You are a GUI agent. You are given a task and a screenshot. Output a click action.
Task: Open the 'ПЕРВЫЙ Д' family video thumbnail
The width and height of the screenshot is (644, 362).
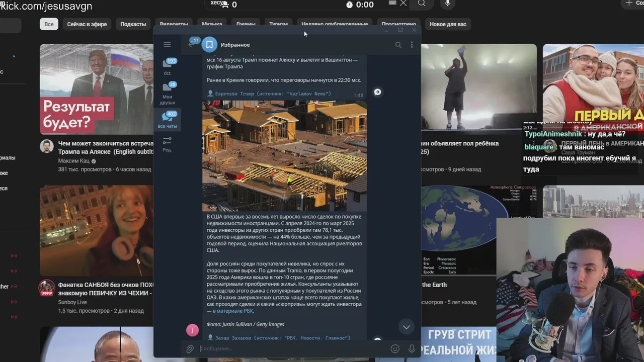tap(593, 83)
